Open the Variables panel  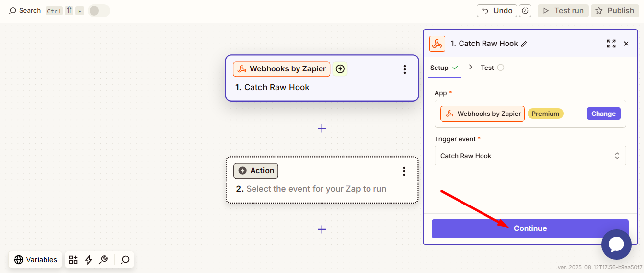[x=36, y=260]
